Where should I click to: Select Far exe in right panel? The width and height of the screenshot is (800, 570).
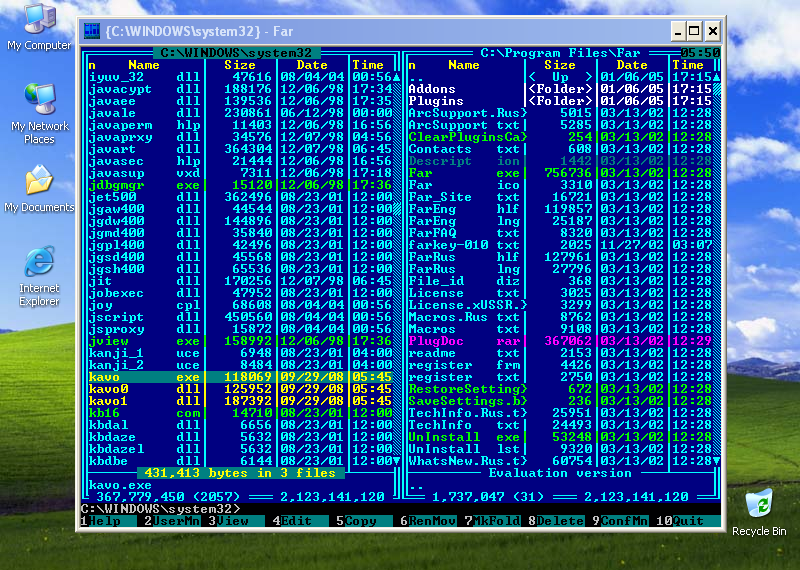click(560, 173)
